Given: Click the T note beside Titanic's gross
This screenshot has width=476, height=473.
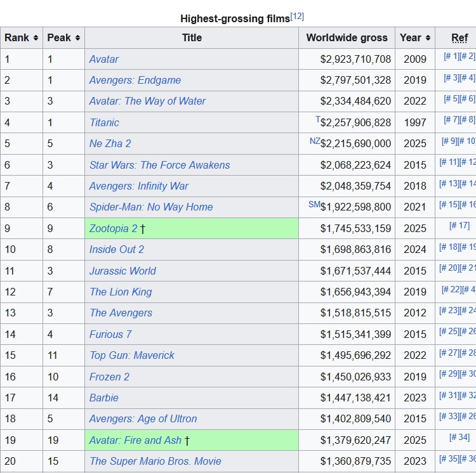Looking at the screenshot, I should pyautogui.click(x=318, y=119).
